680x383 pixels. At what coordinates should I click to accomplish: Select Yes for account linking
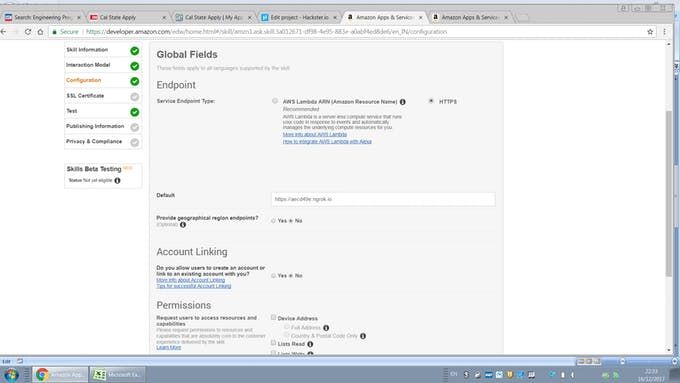point(273,275)
